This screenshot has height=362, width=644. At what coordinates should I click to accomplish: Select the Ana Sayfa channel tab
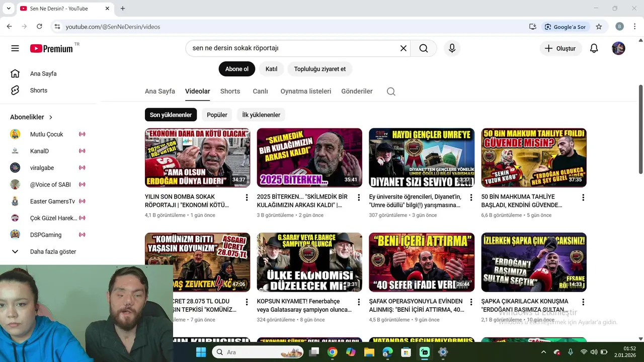pyautogui.click(x=160, y=92)
